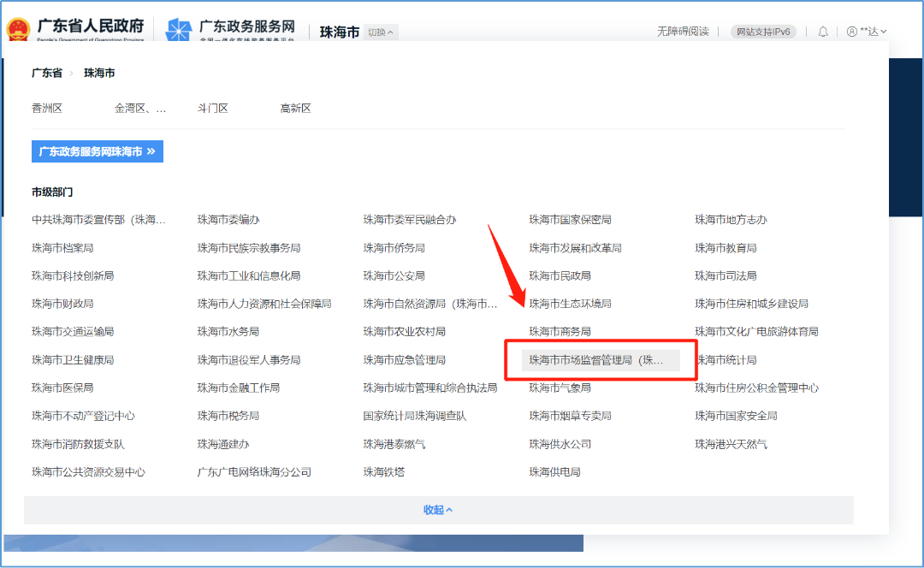Collapse the panel with 收起

click(438, 510)
